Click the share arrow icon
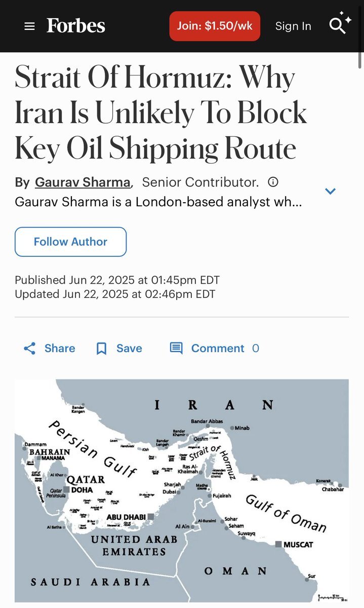The height and width of the screenshot is (608, 364). tap(30, 349)
